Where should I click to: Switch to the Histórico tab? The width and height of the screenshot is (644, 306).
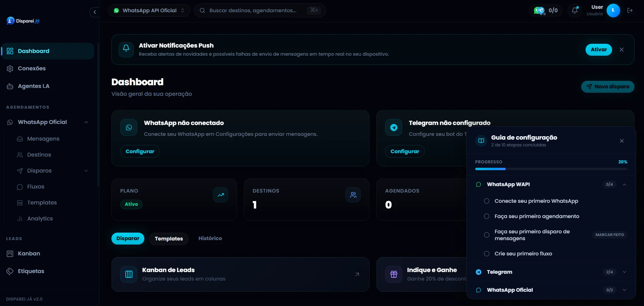(210, 238)
